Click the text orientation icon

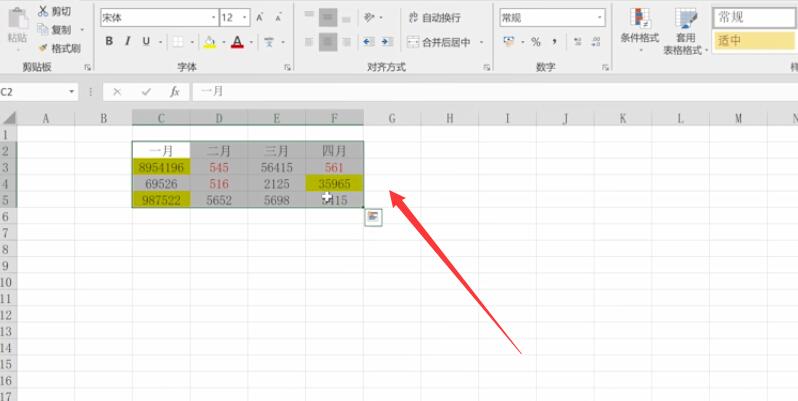click(x=369, y=18)
